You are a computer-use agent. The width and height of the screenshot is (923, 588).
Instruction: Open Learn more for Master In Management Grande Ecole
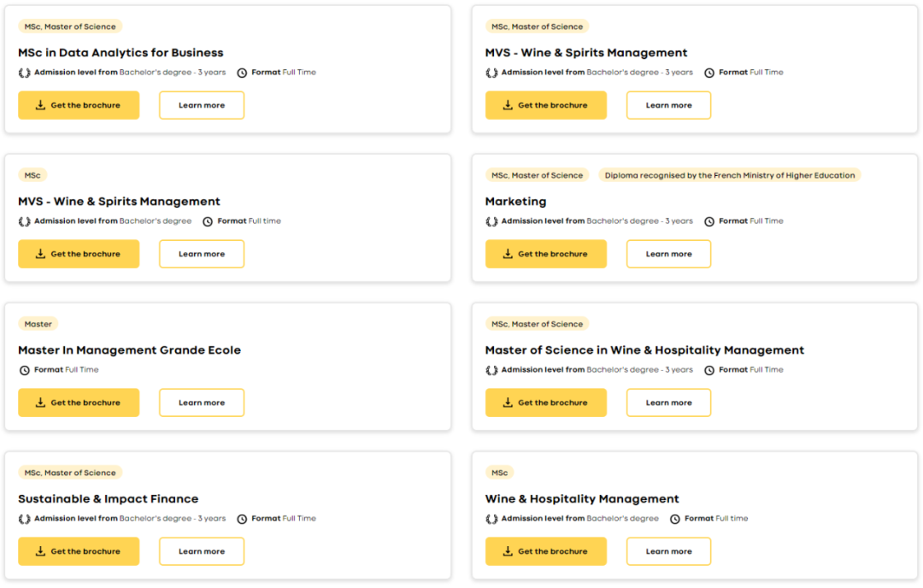202,403
